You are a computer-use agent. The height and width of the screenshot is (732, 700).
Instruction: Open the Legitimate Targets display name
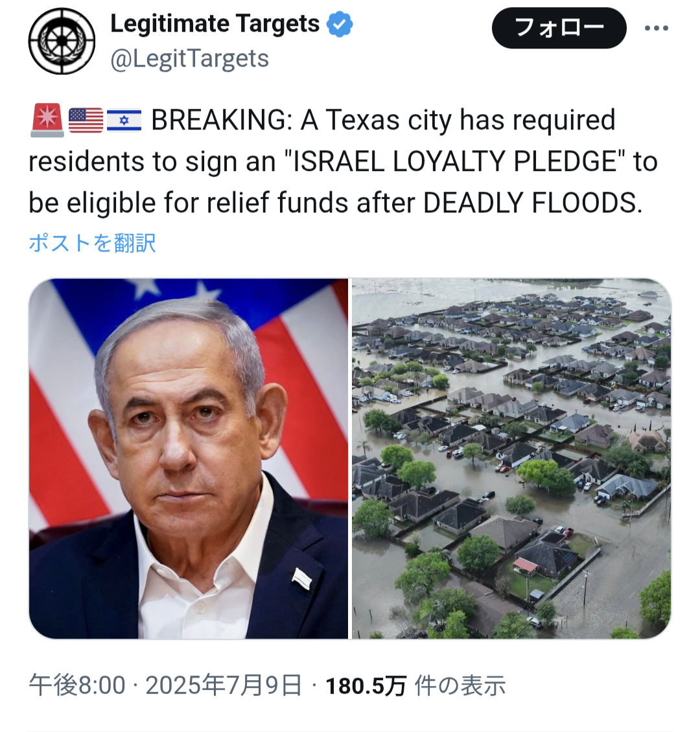click(x=215, y=24)
